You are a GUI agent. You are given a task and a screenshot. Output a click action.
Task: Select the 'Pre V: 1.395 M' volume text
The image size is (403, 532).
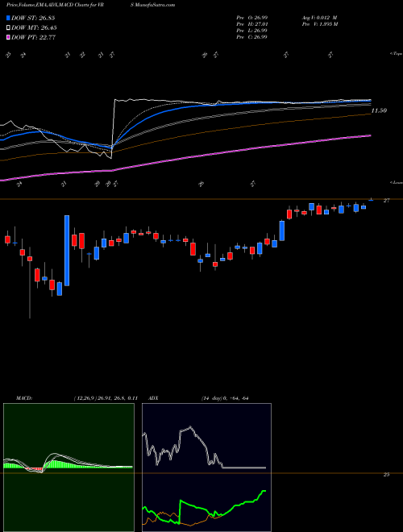tap(319, 24)
